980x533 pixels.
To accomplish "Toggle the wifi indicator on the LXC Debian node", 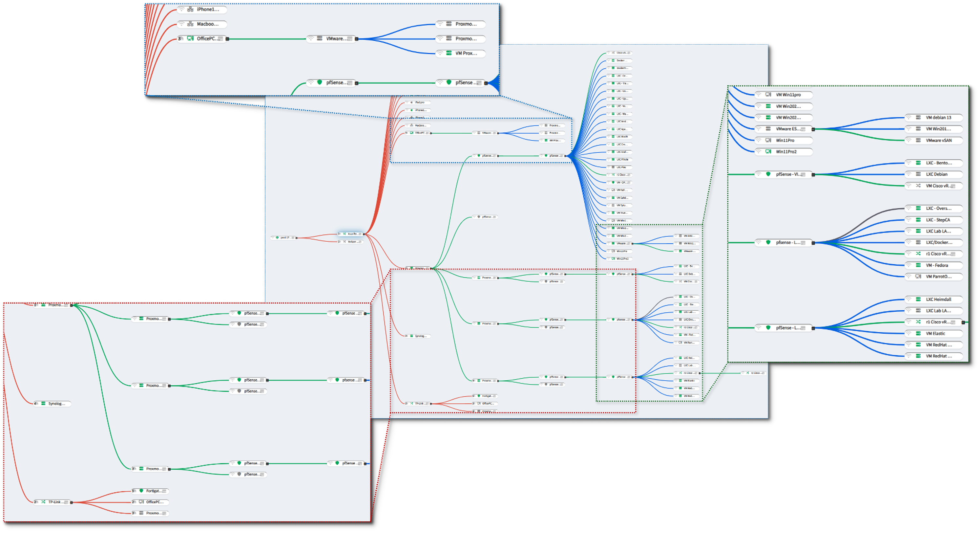I will pos(908,175).
